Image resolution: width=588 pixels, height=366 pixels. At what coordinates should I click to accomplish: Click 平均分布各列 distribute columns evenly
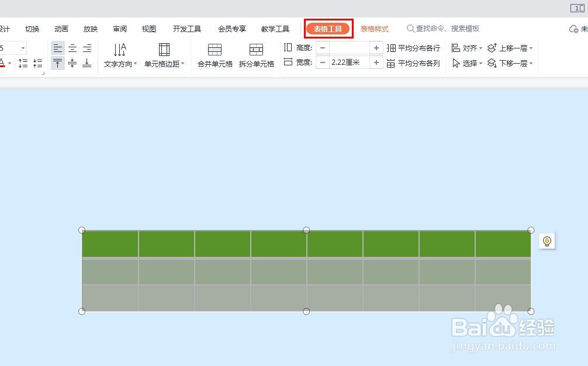(x=413, y=63)
